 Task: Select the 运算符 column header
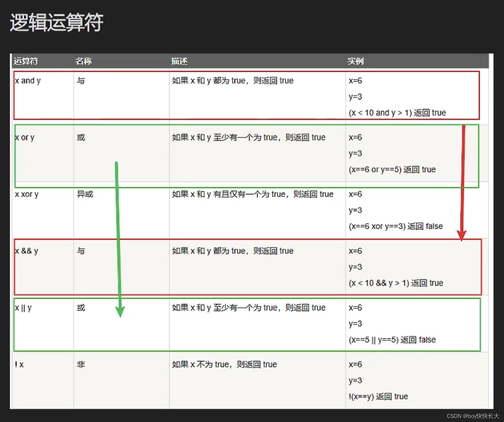[x=26, y=61]
